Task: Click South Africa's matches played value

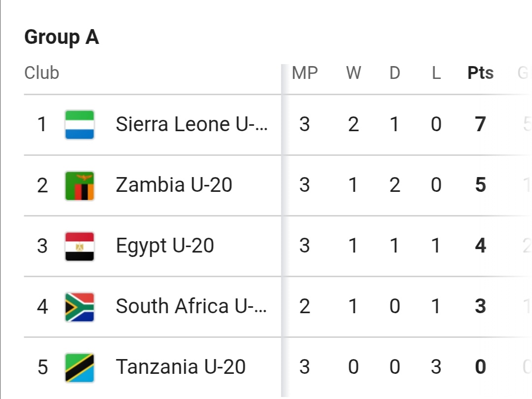Action: (304, 306)
